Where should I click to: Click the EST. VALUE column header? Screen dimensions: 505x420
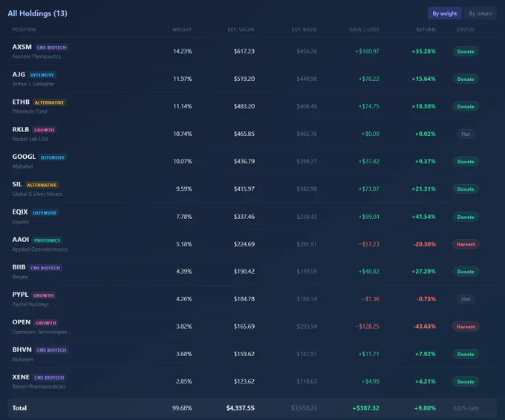[x=241, y=30]
